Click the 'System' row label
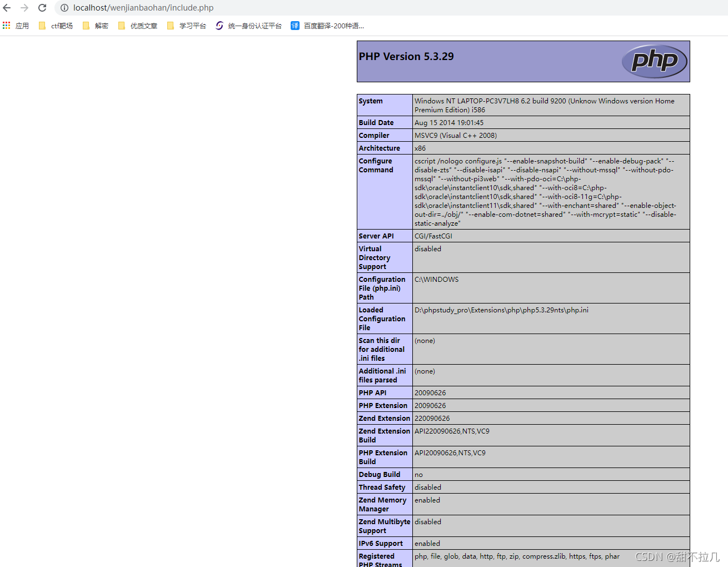The image size is (728, 567). pyautogui.click(x=371, y=101)
